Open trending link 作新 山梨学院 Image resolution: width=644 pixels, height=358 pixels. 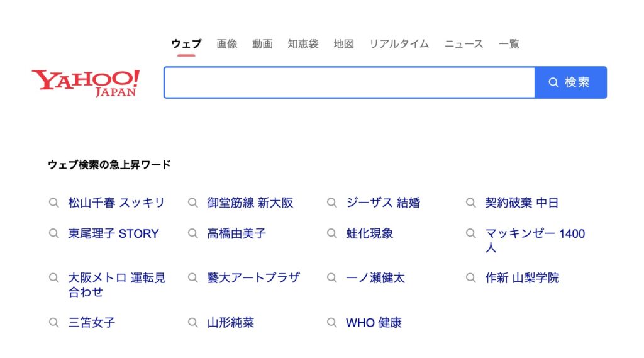522,278
